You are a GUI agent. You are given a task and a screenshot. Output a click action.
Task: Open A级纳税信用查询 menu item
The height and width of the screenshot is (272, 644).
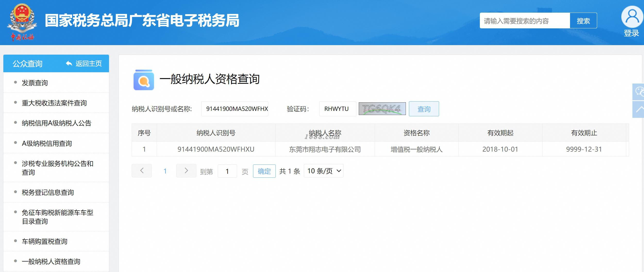pyautogui.click(x=56, y=143)
